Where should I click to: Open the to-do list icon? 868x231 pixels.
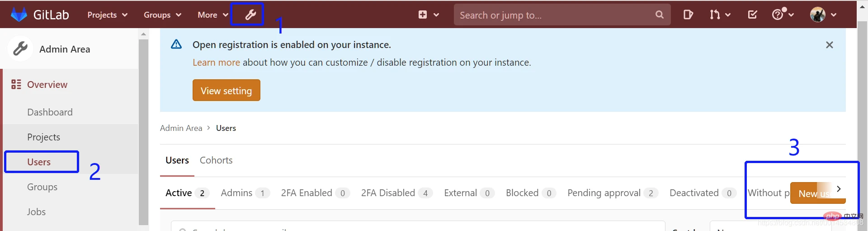pyautogui.click(x=752, y=14)
